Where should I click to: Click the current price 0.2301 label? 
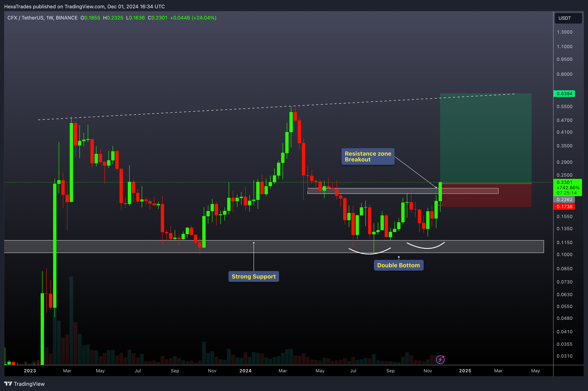click(564, 182)
